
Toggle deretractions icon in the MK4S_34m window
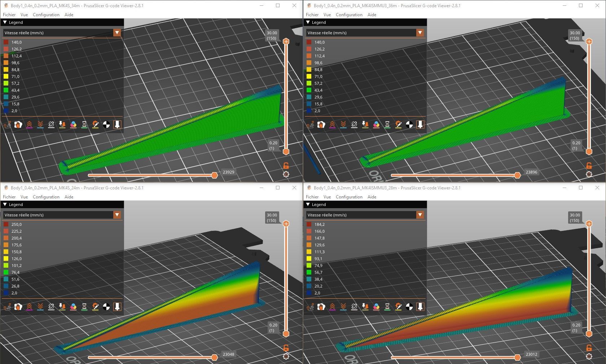[40, 125]
